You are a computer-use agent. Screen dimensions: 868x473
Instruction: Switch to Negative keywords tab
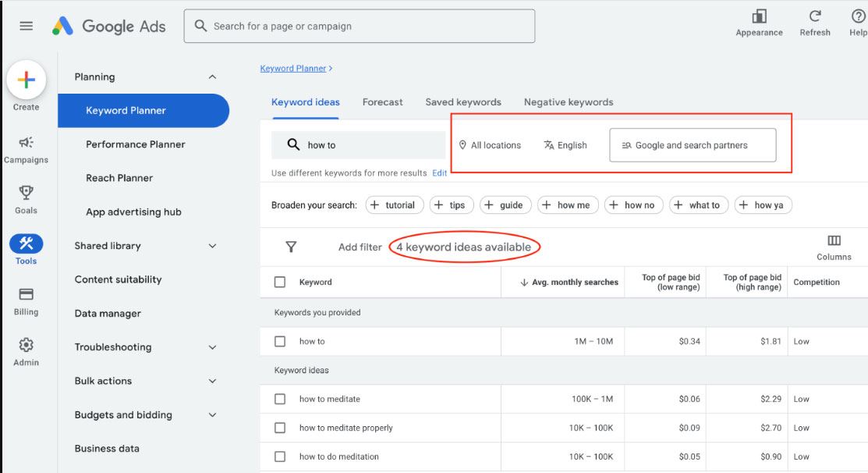[x=569, y=102]
